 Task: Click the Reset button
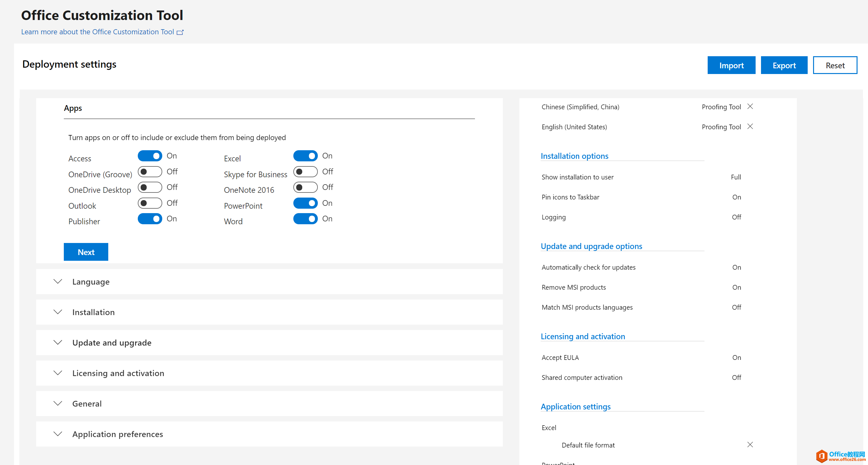pyautogui.click(x=834, y=65)
